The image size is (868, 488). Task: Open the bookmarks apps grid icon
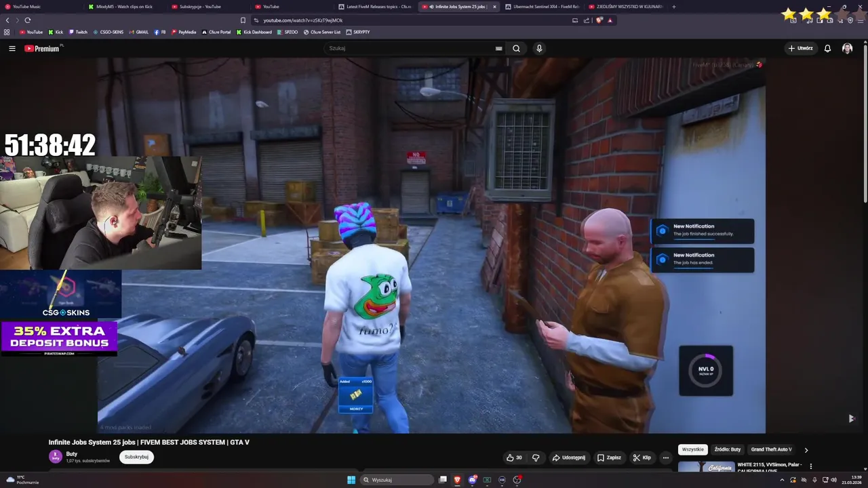point(7,32)
